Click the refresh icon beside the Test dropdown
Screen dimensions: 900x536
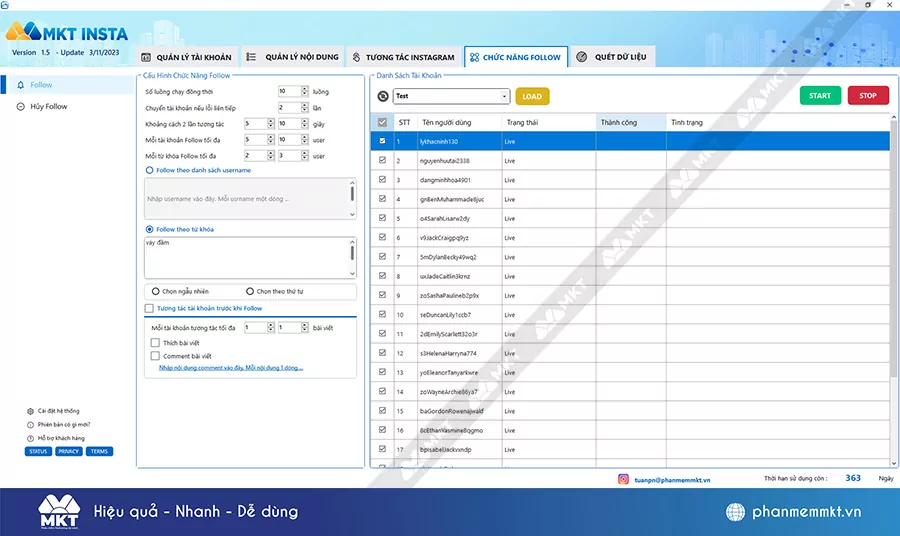click(x=384, y=96)
